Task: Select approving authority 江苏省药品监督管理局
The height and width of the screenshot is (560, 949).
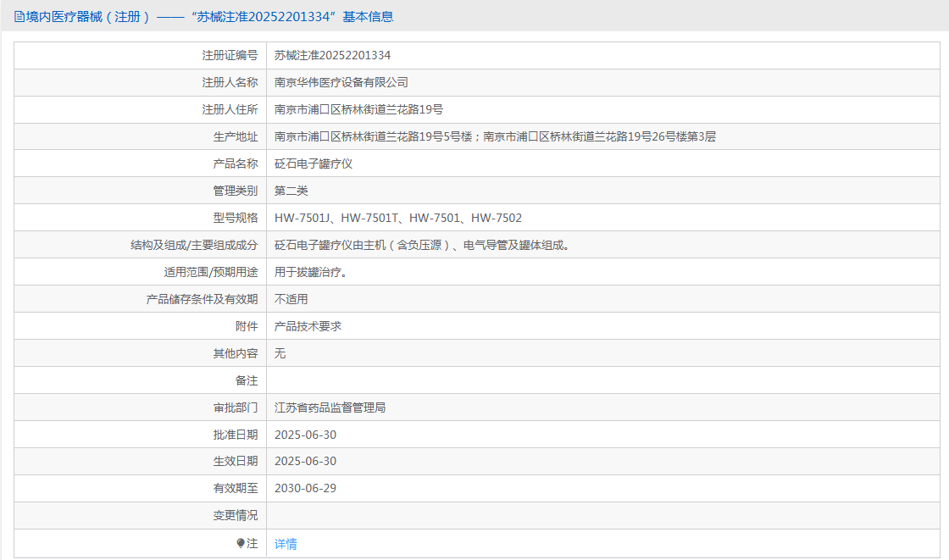Action: tap(330, 408)
